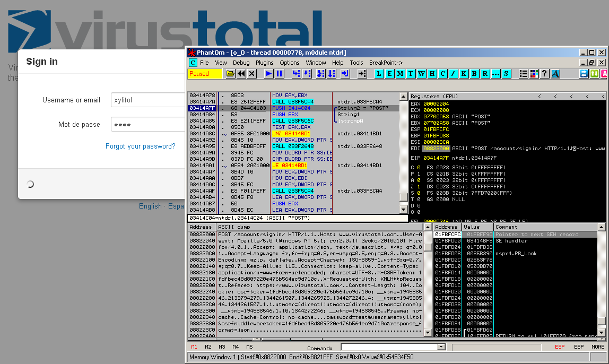
Task: Click the blue A plugin toolbar icon
Action: 555,74
